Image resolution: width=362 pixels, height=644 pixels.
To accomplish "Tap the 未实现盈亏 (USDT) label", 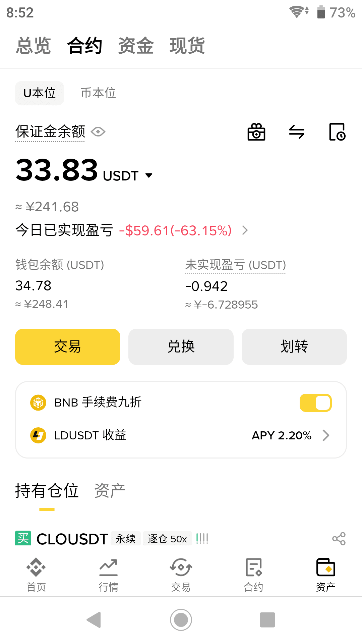I will coord(235,265).
